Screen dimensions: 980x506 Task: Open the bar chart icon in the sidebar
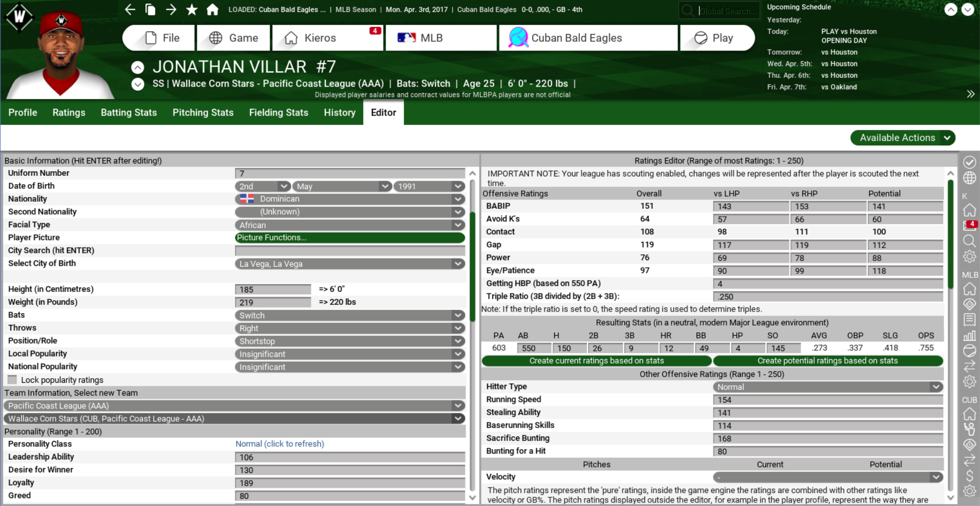point(970,336)
